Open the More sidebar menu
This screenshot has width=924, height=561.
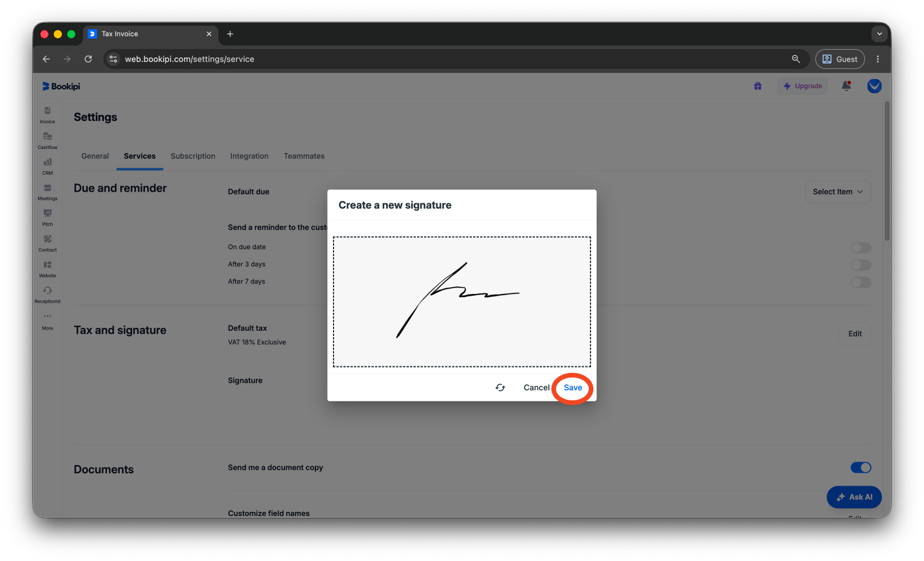pyautogui.click(x=47, y=321)
